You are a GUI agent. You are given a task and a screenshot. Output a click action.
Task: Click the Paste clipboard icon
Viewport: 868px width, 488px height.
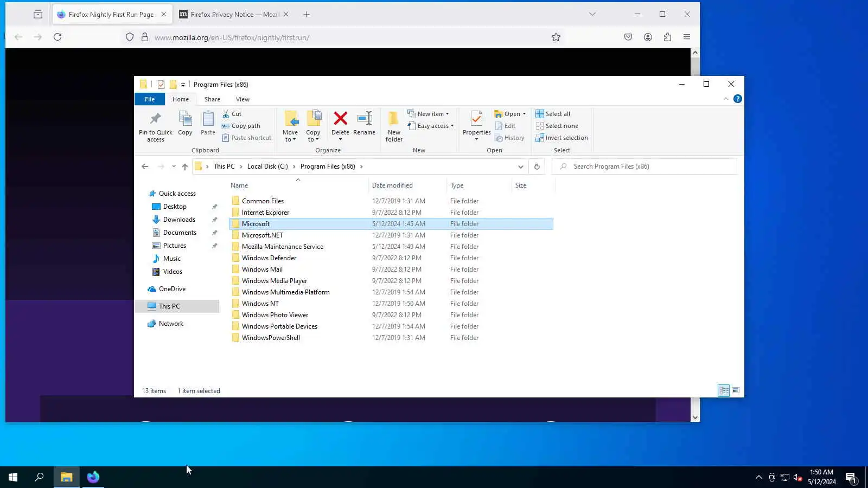point(208,119)
